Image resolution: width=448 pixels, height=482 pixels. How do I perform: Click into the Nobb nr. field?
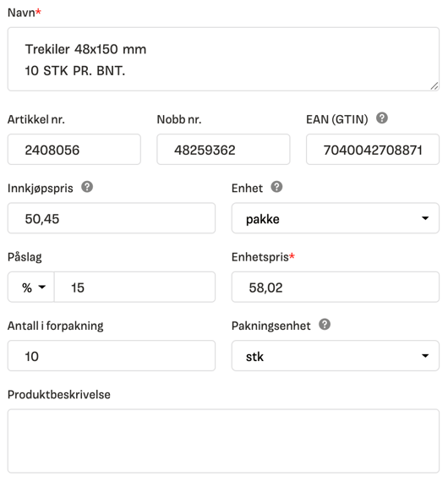click(223, 150)
